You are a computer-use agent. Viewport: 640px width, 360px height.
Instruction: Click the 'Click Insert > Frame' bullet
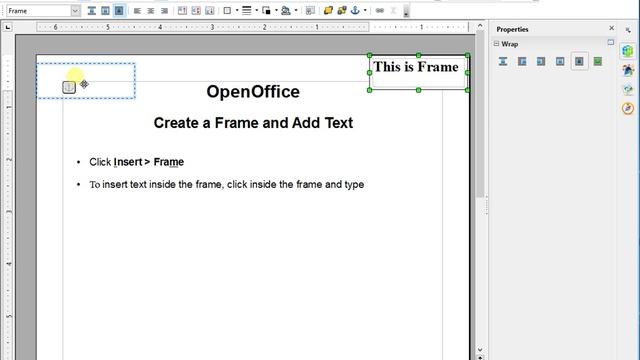pos(136,162)
